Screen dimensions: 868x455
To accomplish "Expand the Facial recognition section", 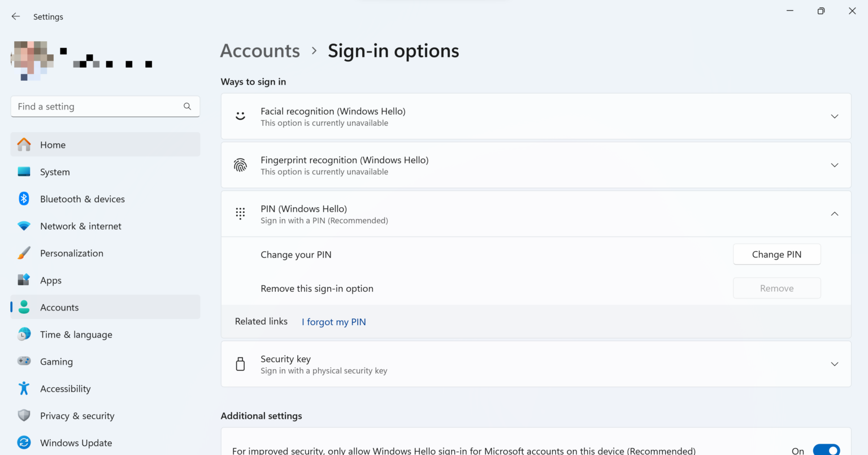I will 835,116.
